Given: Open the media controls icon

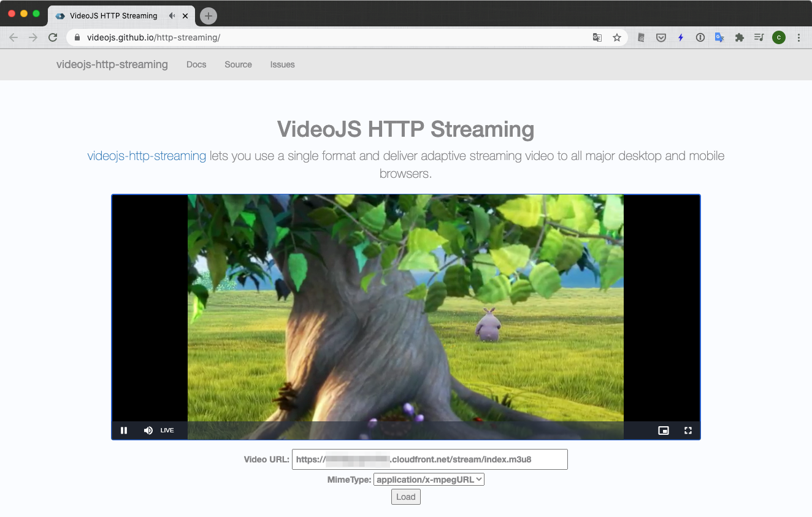Looking at the screenshot, I should pyautogui.click(x=759, y=37).
